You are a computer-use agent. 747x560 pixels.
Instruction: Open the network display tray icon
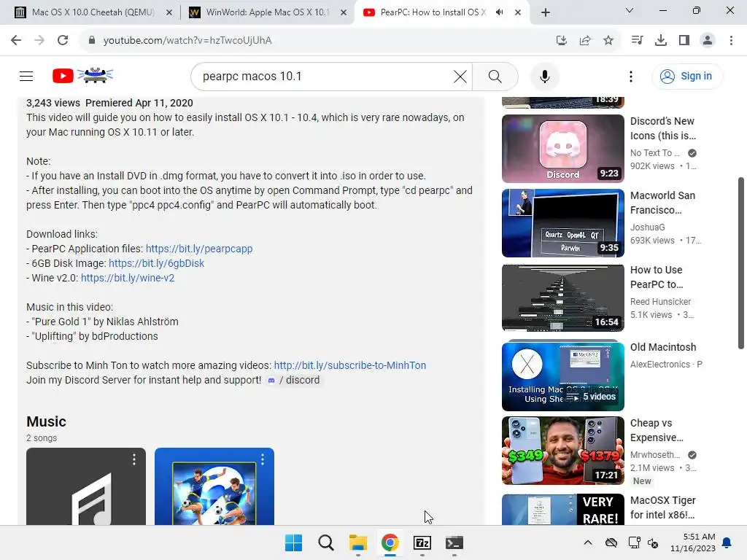[634, 542]
